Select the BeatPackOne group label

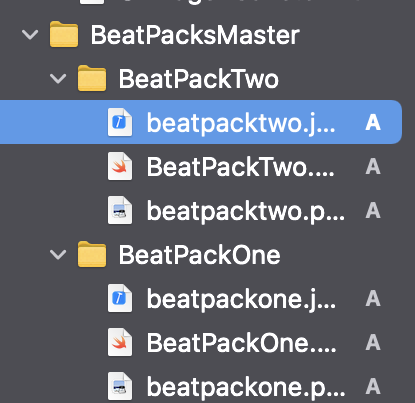tap(200, 255)
